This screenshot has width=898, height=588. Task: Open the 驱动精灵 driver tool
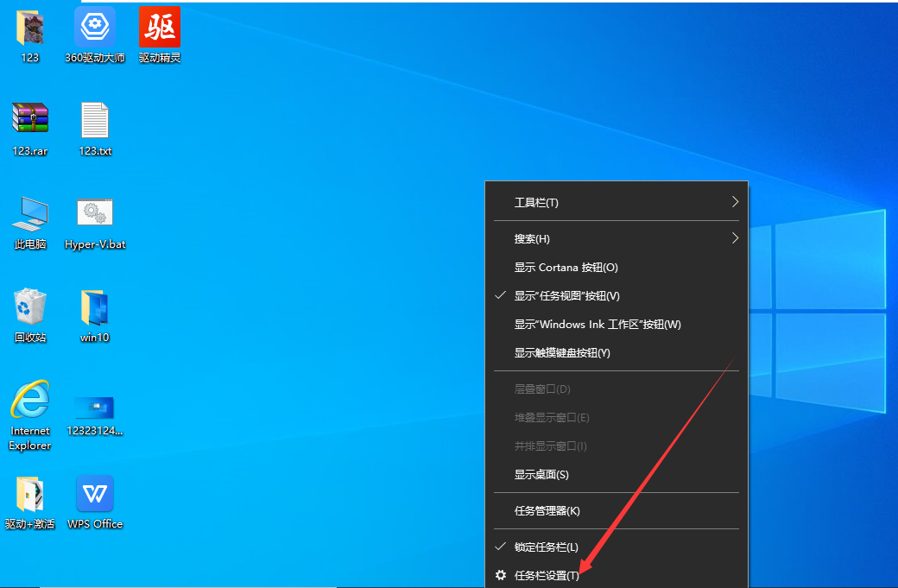tap(159, 27)
